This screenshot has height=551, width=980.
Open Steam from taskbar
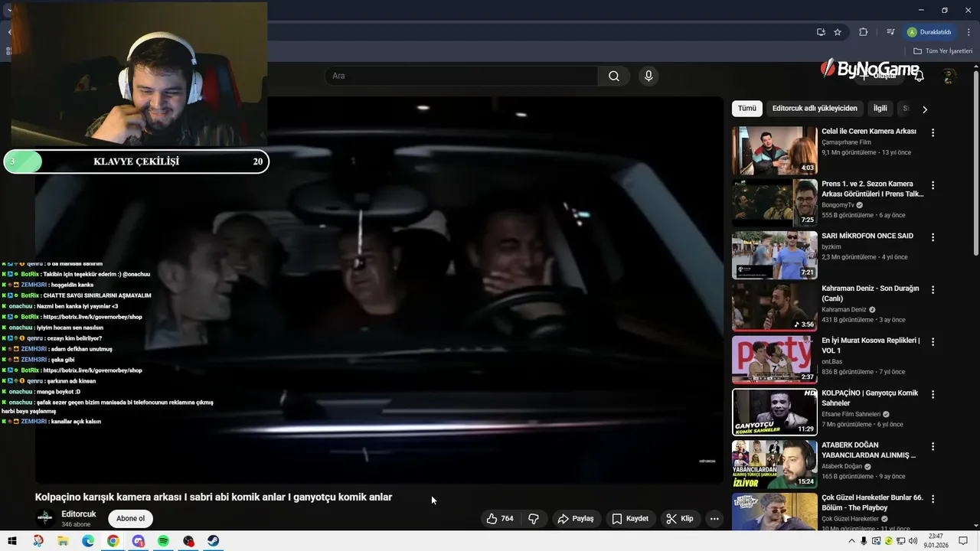click(x=214, y=541)
